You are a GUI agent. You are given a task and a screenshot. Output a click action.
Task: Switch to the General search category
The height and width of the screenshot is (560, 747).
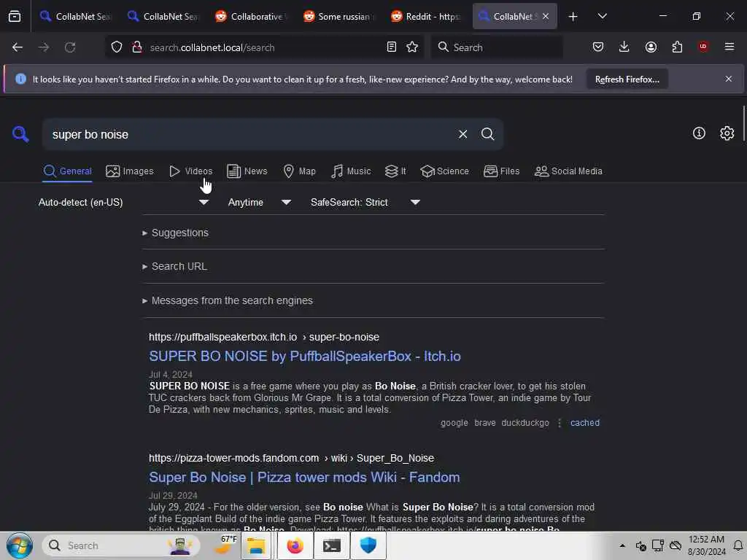[67, 171]
